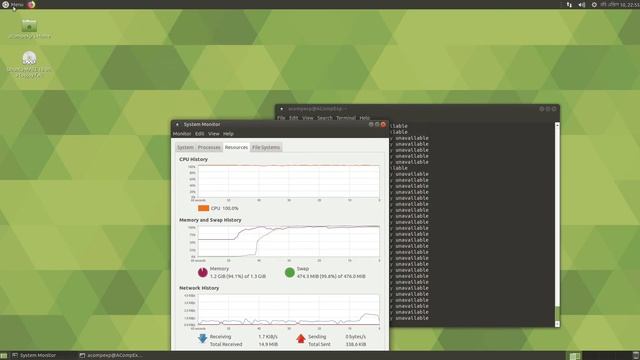Click the Total Received 14.9 MiB value

(268, 344)
